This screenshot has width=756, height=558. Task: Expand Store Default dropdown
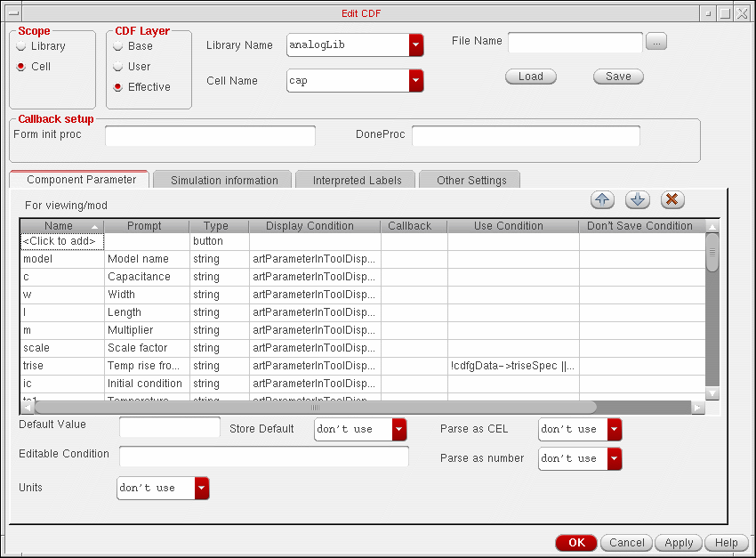coord(398,429)
